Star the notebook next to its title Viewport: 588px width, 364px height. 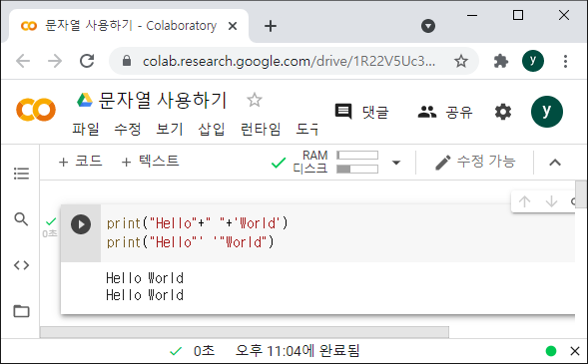click(x=255, y=100)
